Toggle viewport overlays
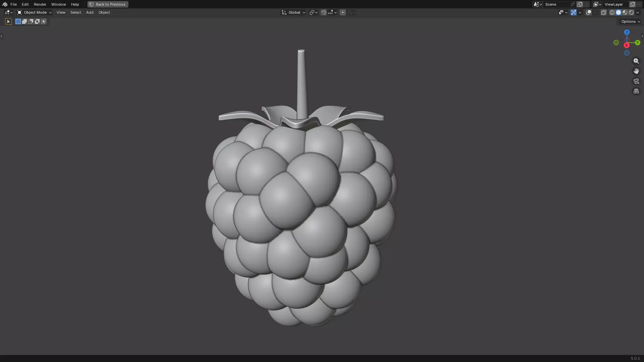Screen dimensions: 644x362 (x=589, y=12)
